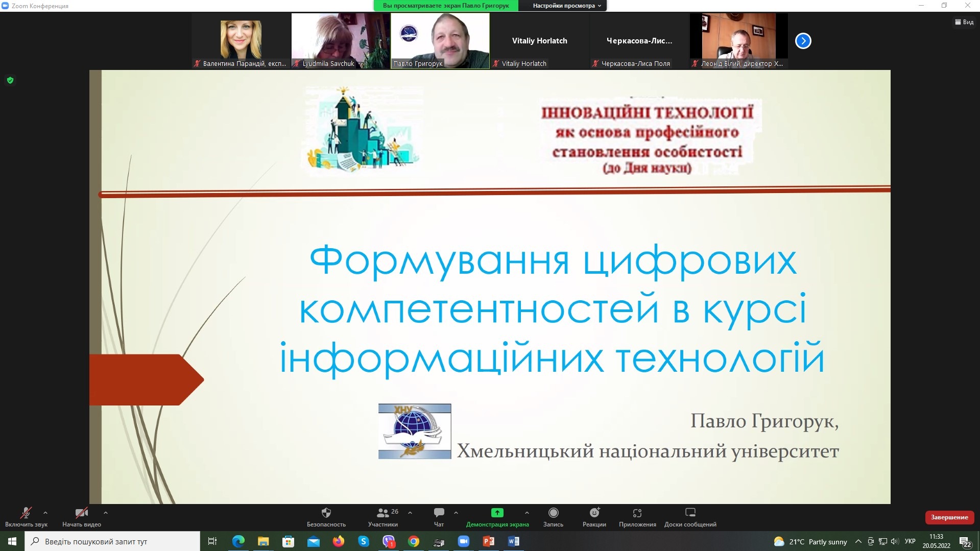
Task: Click the green encryption shield icon
Action: [10, 80]
